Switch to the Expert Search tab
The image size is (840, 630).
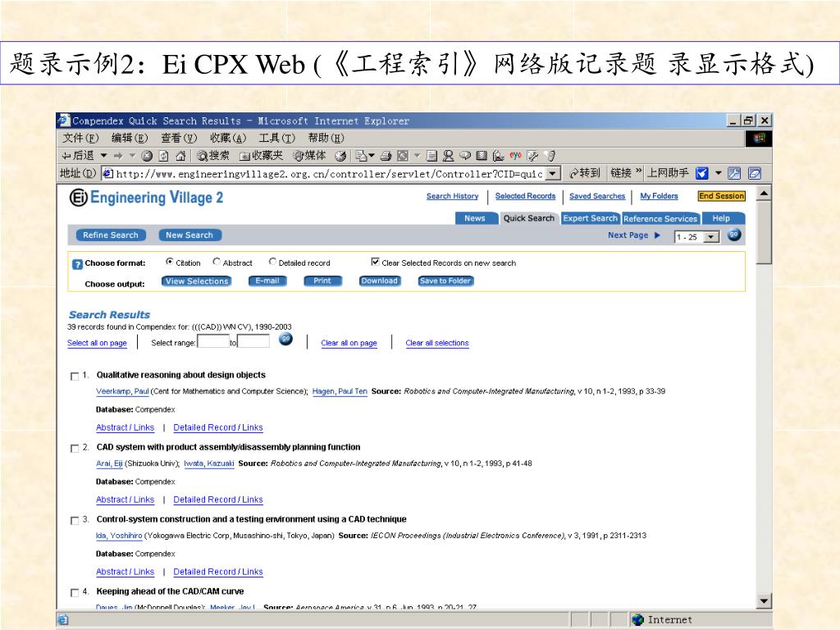590,218
